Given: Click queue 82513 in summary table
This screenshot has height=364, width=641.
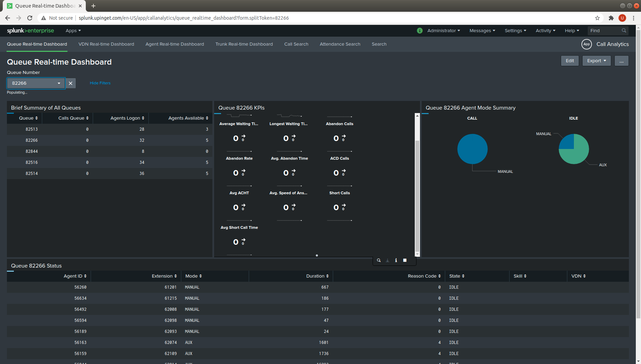Looking at the screenshot, I should coord(31,129).
